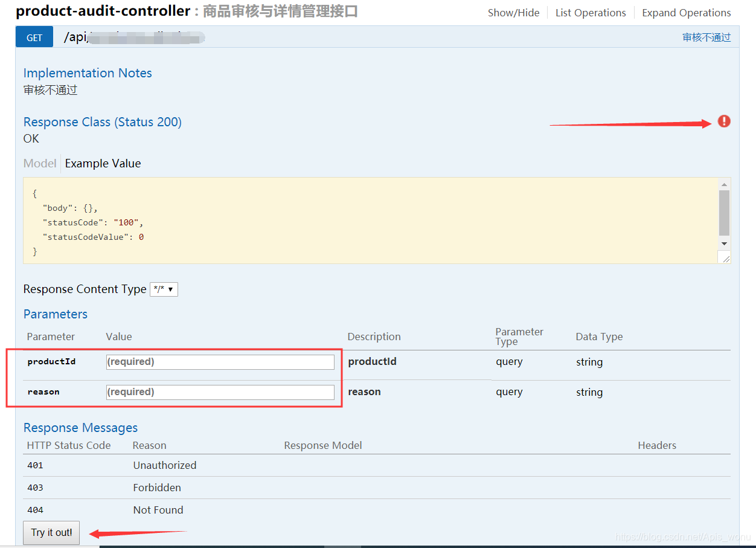756x548 pixels.
Task: Select the "statusCodeValue": 0 line
Action: 92,237
